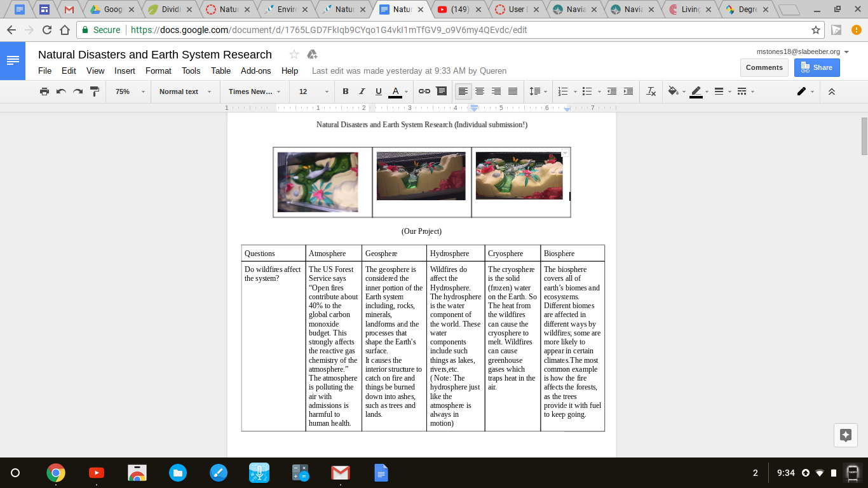Select the paint format roller tool

pyautogui.click(x=95, y=91)
